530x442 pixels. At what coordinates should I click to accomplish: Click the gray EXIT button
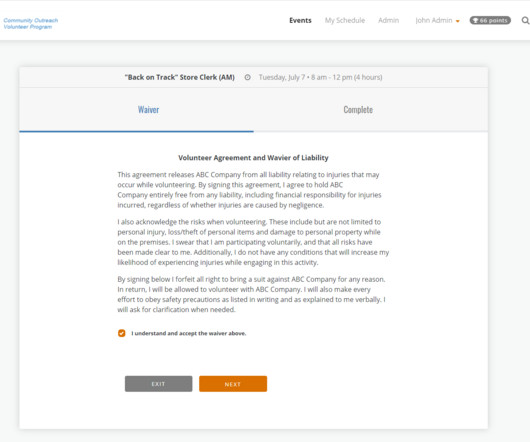coord(159,384)
